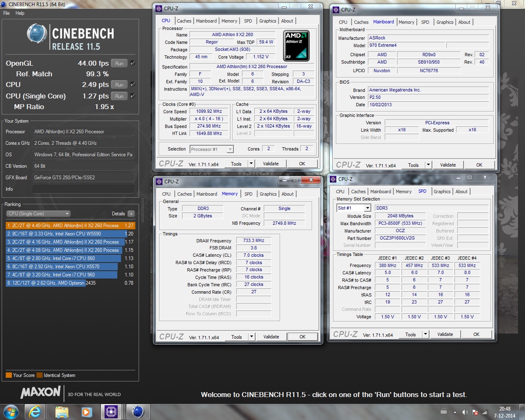The image size is (525, 420).
Task: Click the Start orb on the taskbar
Action: coord(11,411)
